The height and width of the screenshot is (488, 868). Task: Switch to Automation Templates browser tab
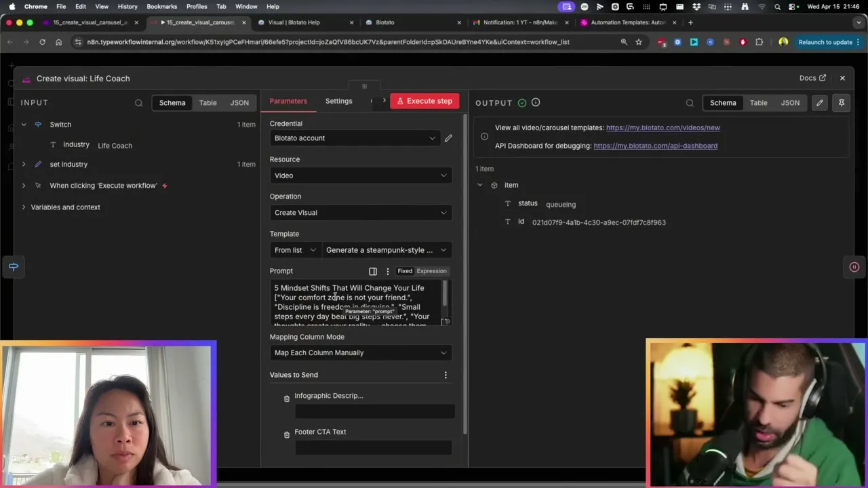coord(628,22)
